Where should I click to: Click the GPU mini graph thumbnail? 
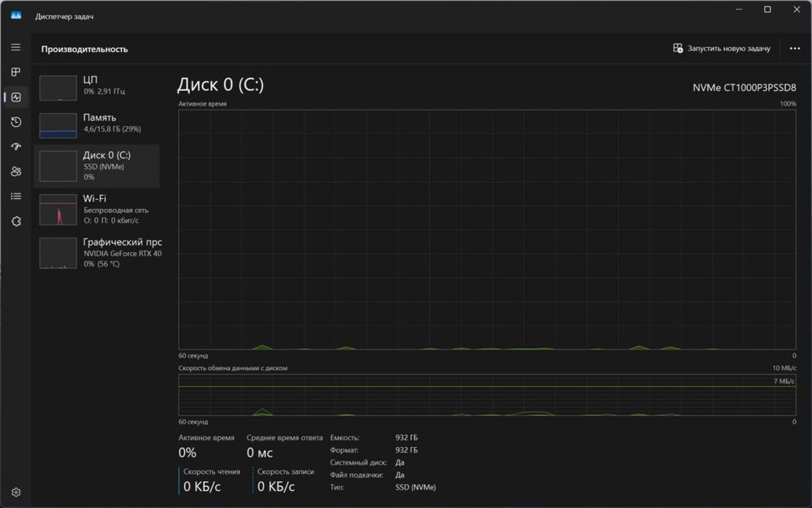[x=58, y=253]
